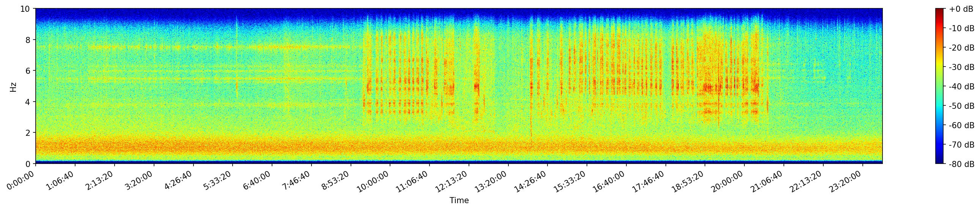
Task: Select the 8 Hz frequency tick label
Action: coord(28,40)
